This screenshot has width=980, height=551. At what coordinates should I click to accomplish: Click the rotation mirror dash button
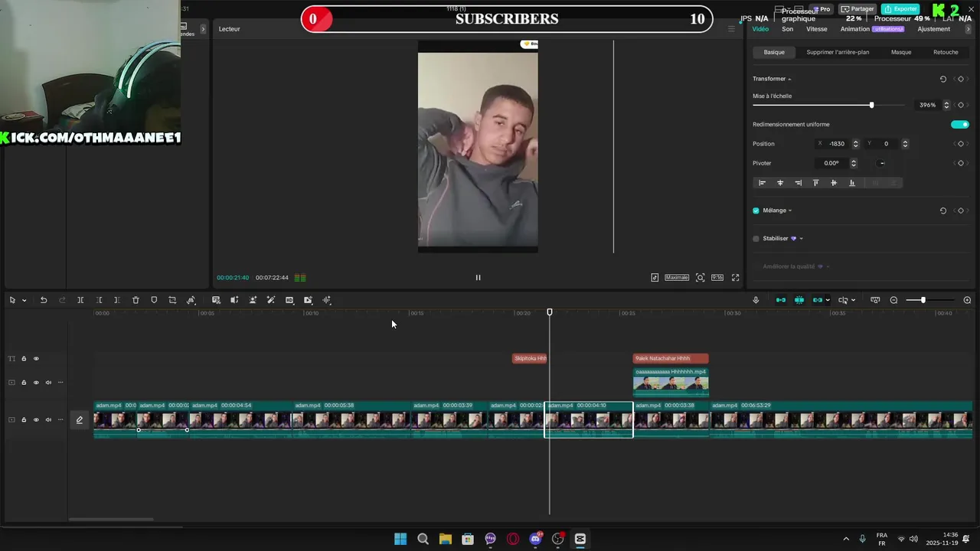(882, 163)
